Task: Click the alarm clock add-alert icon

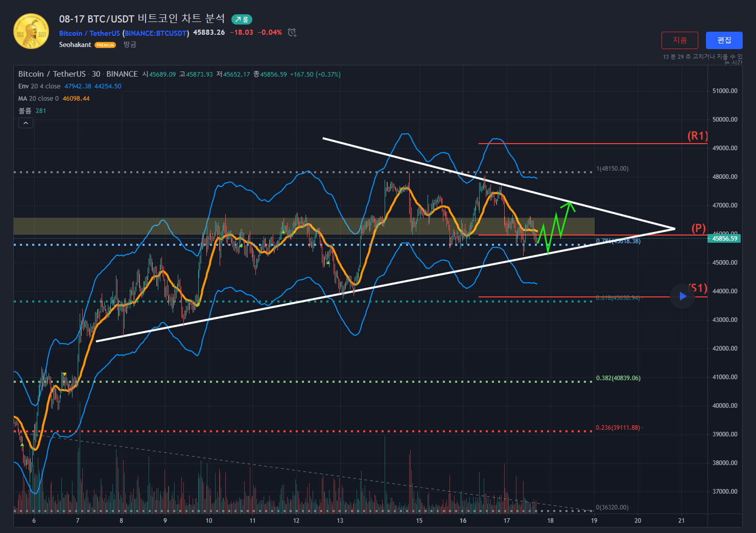Action: [292, 33]
